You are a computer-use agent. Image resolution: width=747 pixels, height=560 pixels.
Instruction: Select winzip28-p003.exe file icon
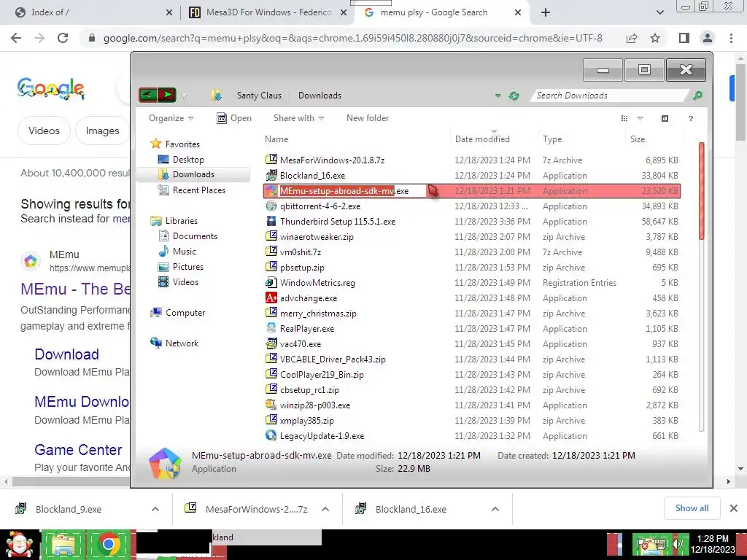pyautogui.click(x=271, y=405)
